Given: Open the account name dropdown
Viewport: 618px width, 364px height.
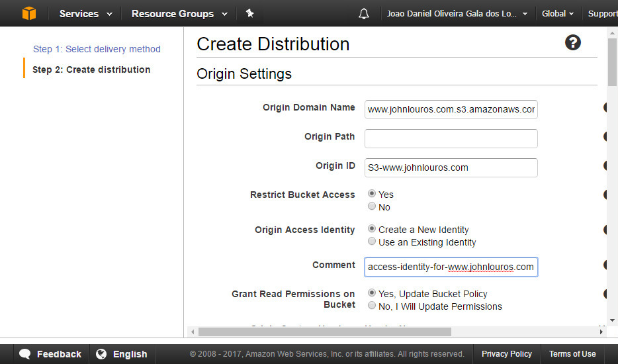Looking at the screenshot, I should (457, 14).
